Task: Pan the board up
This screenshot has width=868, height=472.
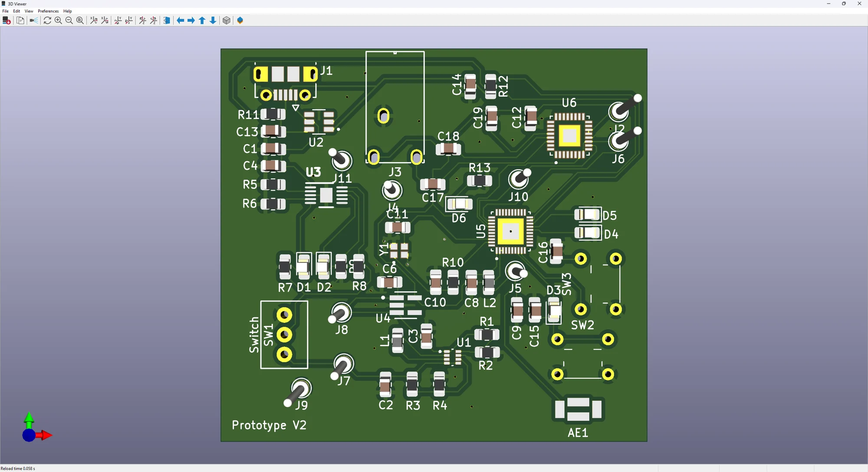Action: tap(202, 20)
